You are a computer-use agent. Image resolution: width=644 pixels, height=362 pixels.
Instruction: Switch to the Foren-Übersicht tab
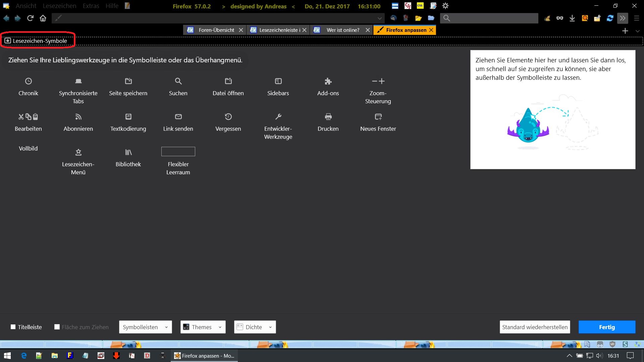click(216, 30)
